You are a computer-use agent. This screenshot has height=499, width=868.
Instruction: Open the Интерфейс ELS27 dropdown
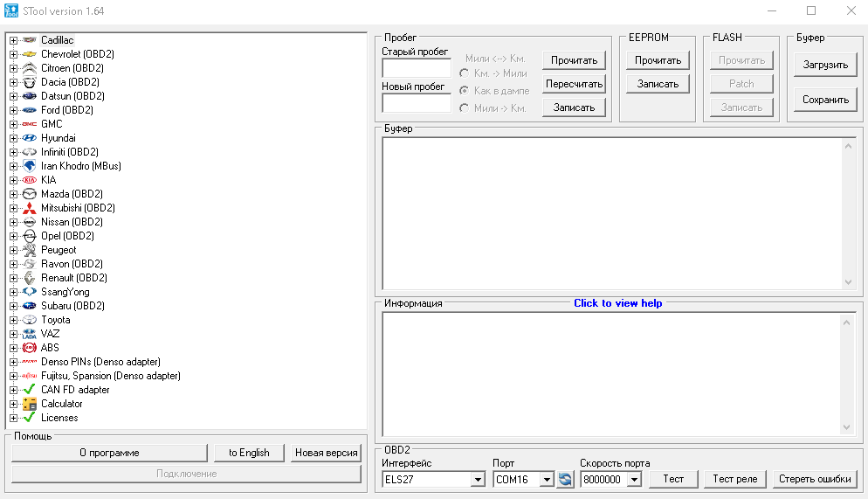click(477, 479)
